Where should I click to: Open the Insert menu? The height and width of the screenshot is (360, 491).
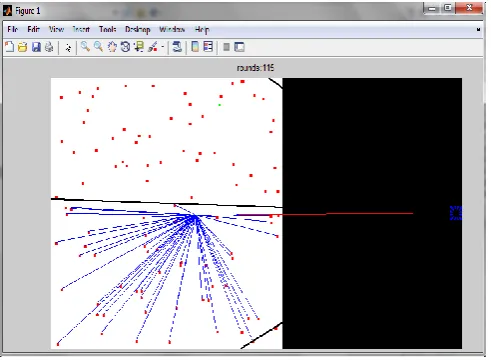(81, 29)
